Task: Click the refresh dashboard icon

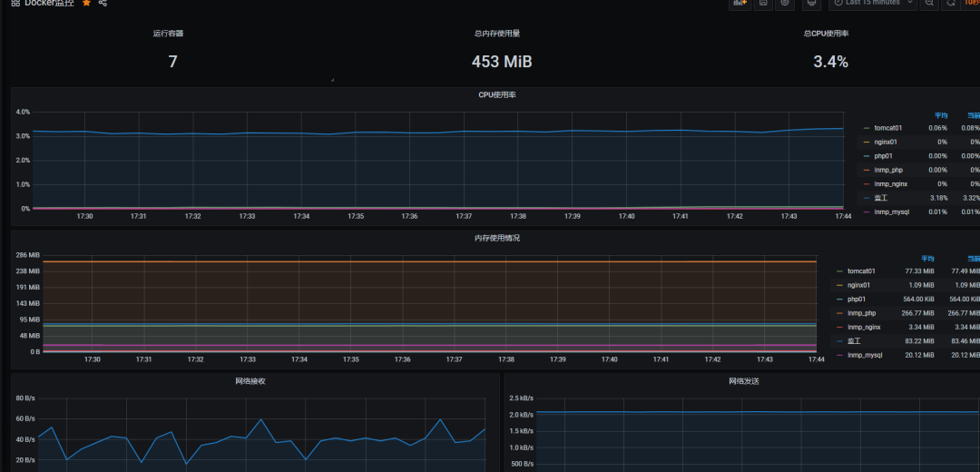Action: tap(951, 4)
